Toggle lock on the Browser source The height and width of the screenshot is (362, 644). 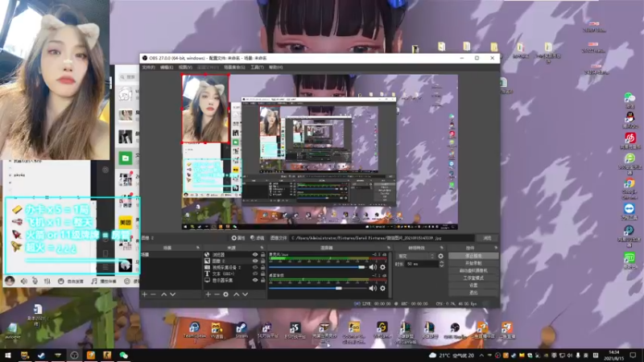263,255
